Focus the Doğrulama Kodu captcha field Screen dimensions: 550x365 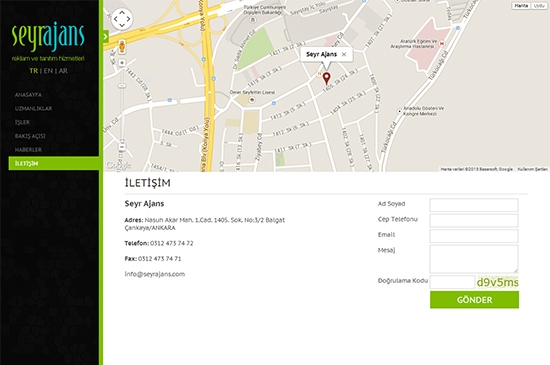tap(452, 282)
